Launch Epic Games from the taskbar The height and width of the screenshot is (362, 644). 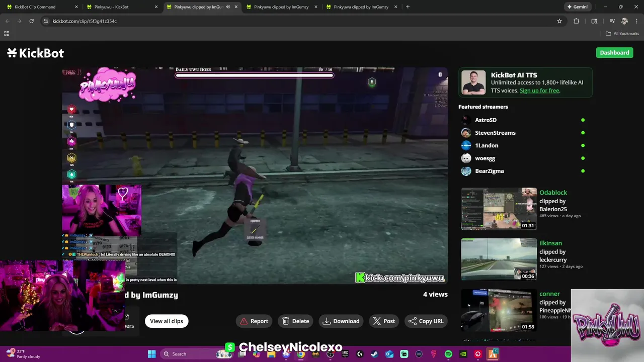[x=345, y=354]
